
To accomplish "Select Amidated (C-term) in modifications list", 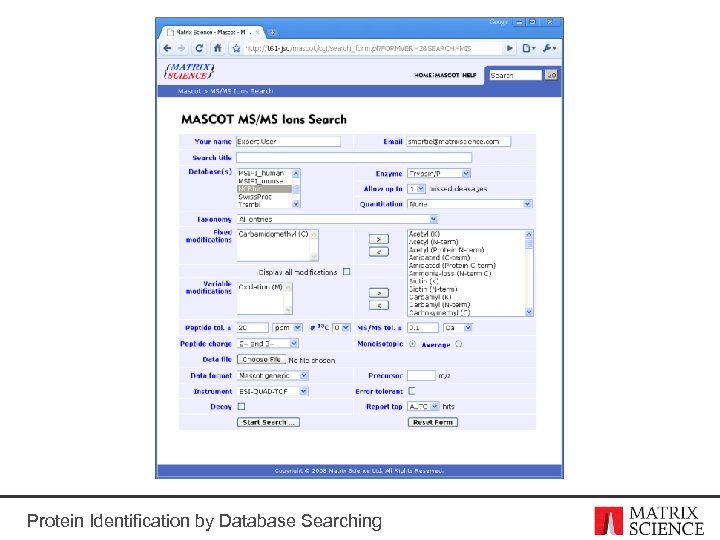I will click(439, 258).
